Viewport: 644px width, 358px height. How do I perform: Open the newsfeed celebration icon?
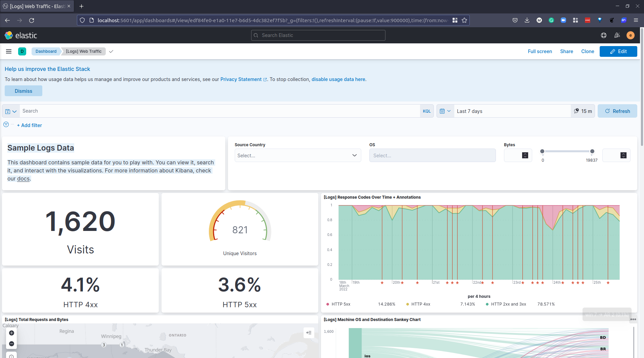[x=617, y=35]
